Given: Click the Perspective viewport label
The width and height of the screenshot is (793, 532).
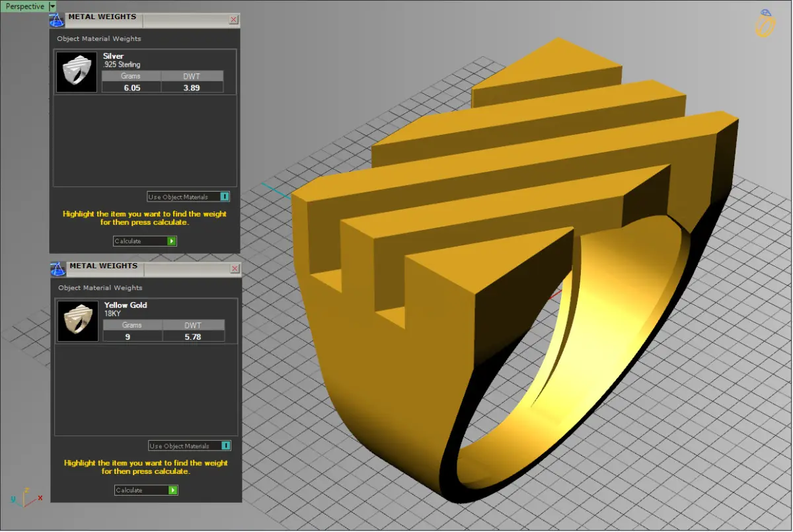Looking at the screenshot, I should [x=24, y=6].
